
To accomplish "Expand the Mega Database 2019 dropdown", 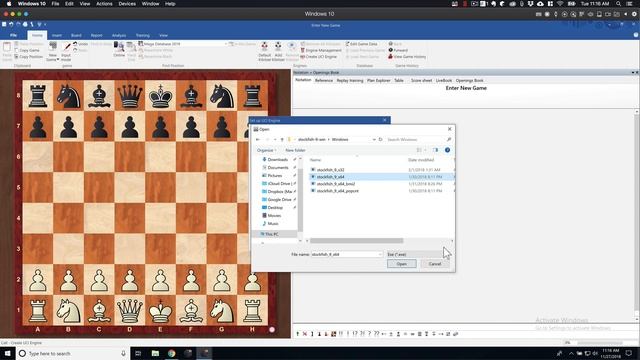I will 226,44.
